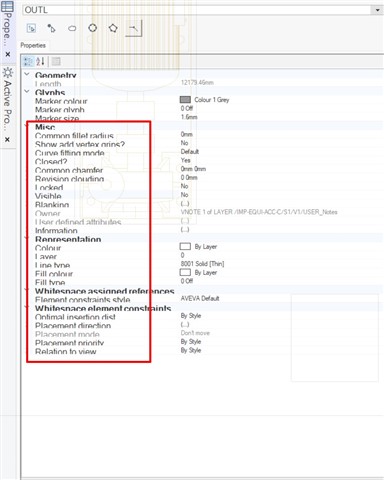
Task: Choose the circle shape tool icon
Action: pyautogui.click(x=93, y=28)
